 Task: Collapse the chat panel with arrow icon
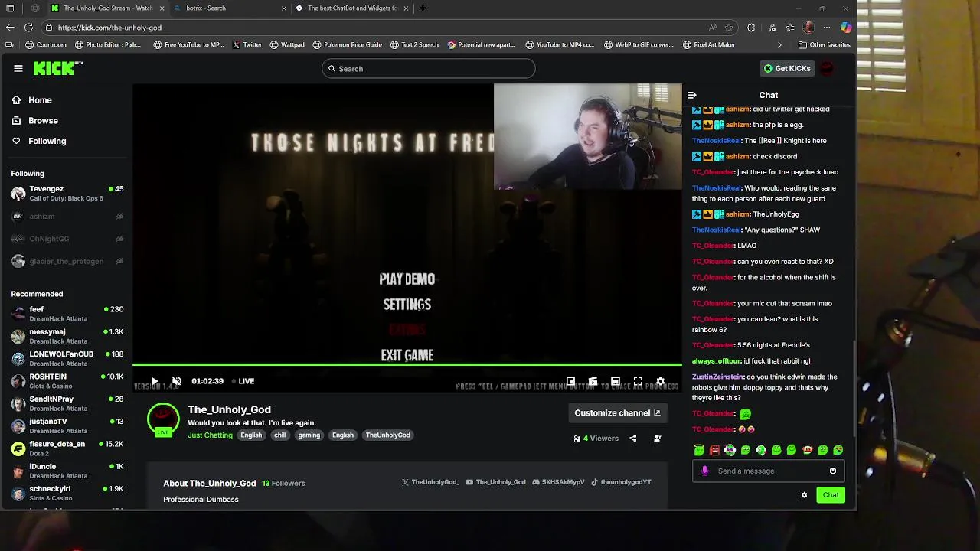692,96
